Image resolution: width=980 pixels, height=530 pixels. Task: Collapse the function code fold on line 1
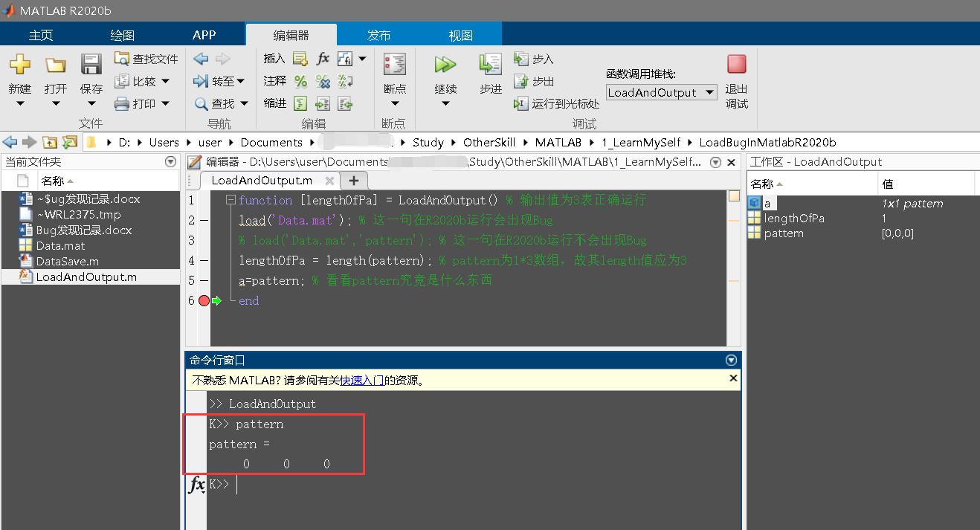coord(231,200)
